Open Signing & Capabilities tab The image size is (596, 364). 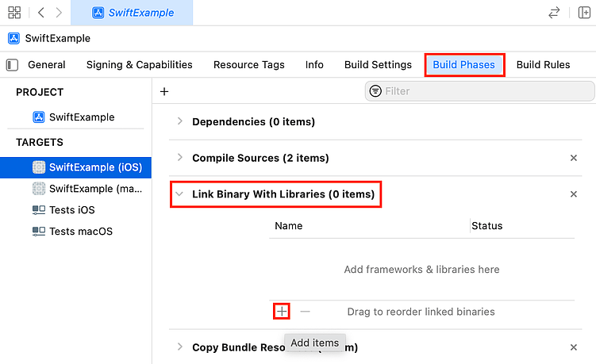coord(139,65)
